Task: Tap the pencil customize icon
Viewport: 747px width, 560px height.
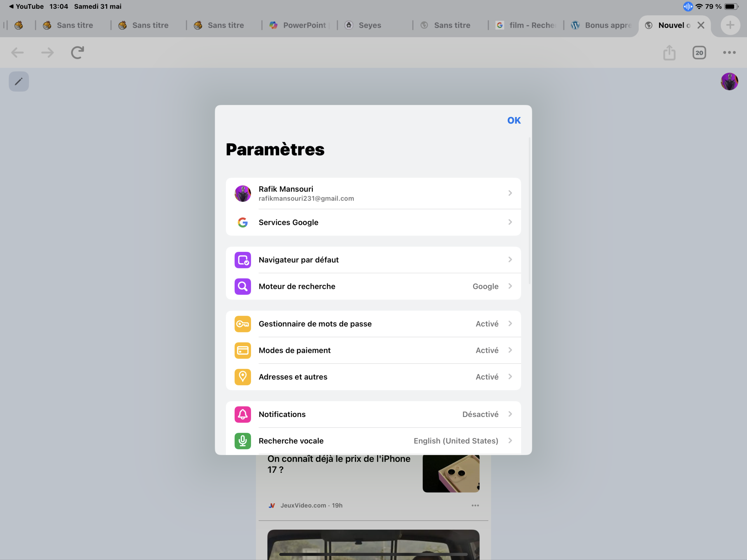Action: (19, 81)
